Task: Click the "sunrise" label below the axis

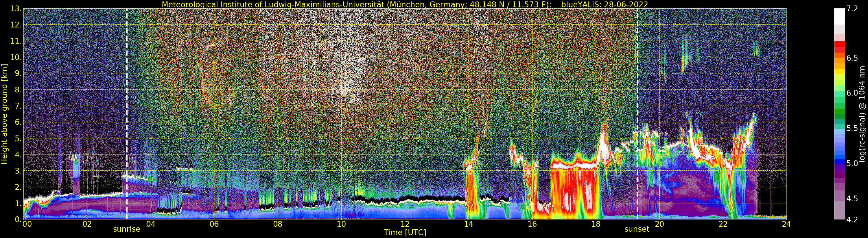Action: 126,229
